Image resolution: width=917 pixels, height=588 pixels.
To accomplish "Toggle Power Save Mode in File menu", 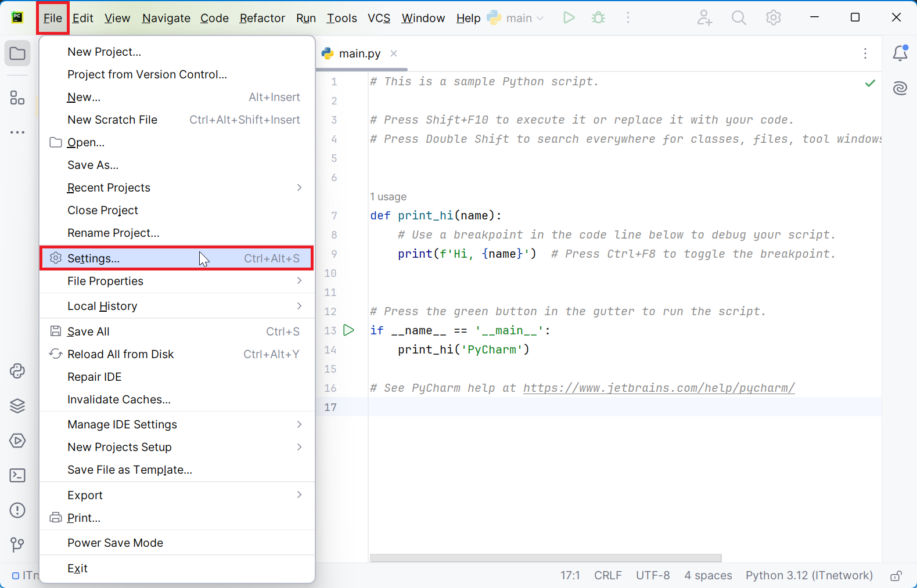I will tap(115, 543).
